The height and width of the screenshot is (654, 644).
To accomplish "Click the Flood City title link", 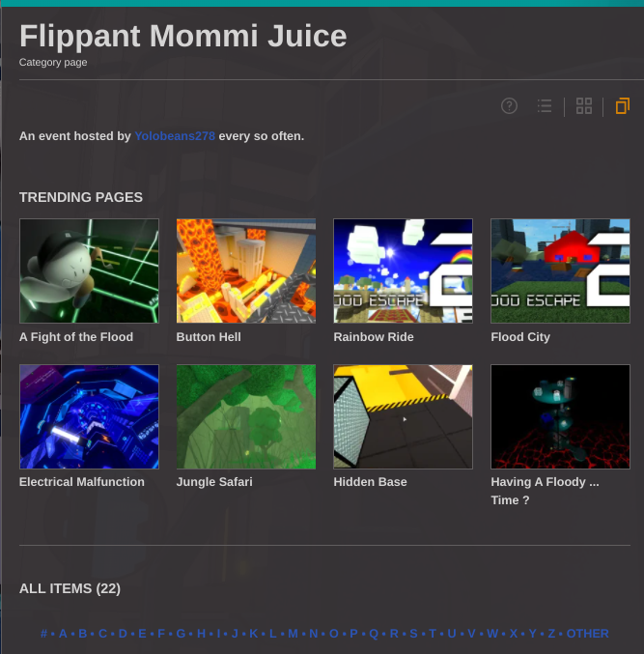I will click(x=520, y=337).
